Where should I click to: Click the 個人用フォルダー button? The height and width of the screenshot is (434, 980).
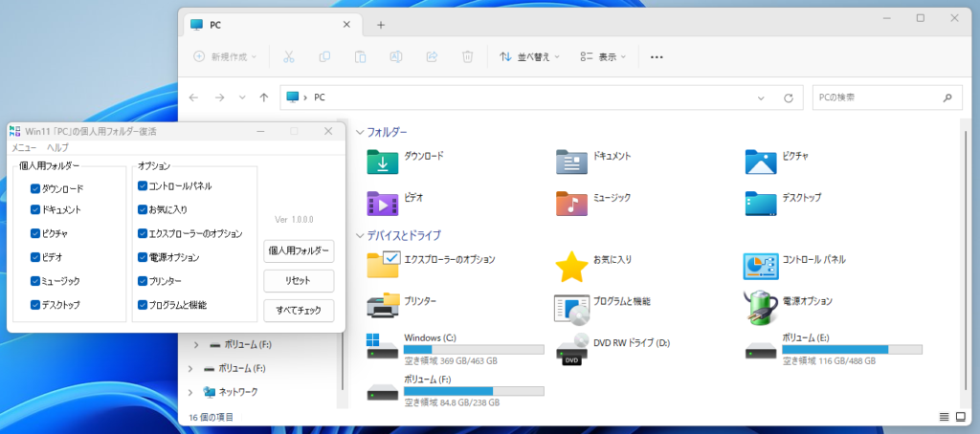[299, 251]
